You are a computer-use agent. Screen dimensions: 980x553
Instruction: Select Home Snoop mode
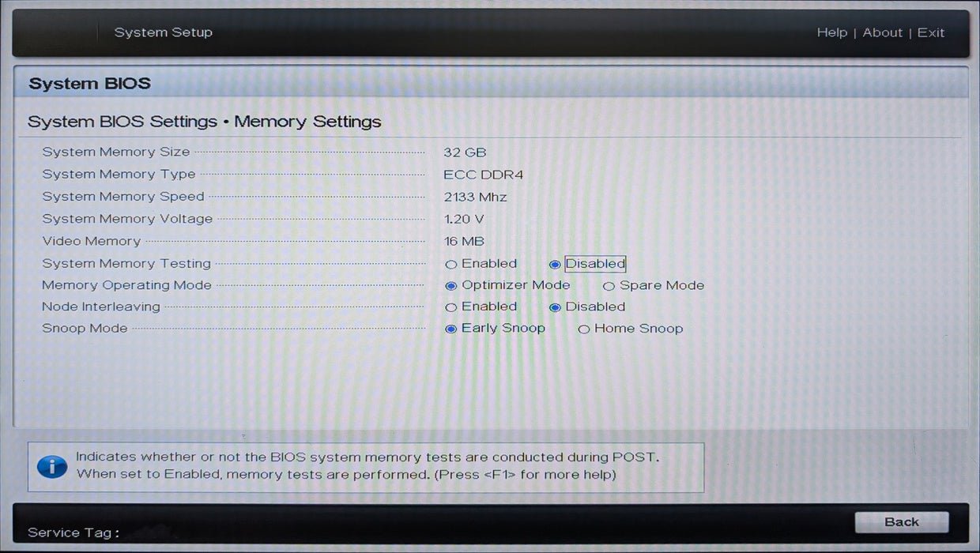[x=631, y=329]
